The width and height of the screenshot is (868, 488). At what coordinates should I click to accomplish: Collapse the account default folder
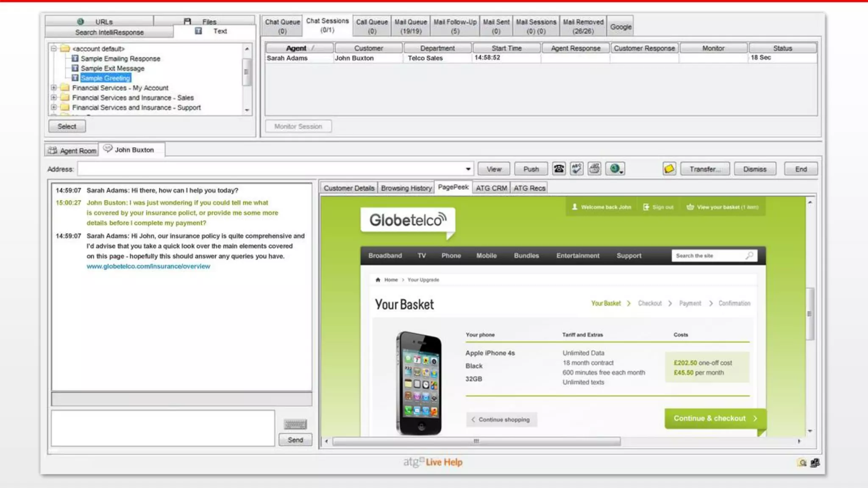click(x=54, y=49)
